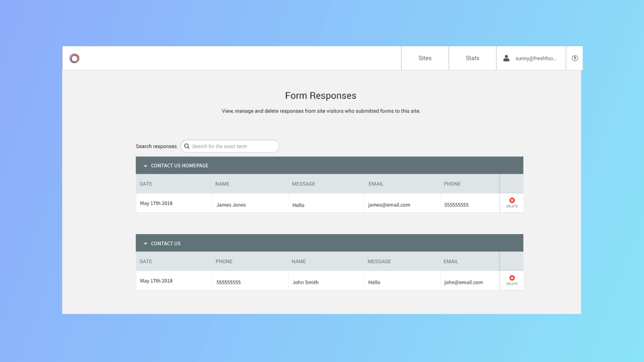Select the James Jones name cell

[x=250, y=203]
